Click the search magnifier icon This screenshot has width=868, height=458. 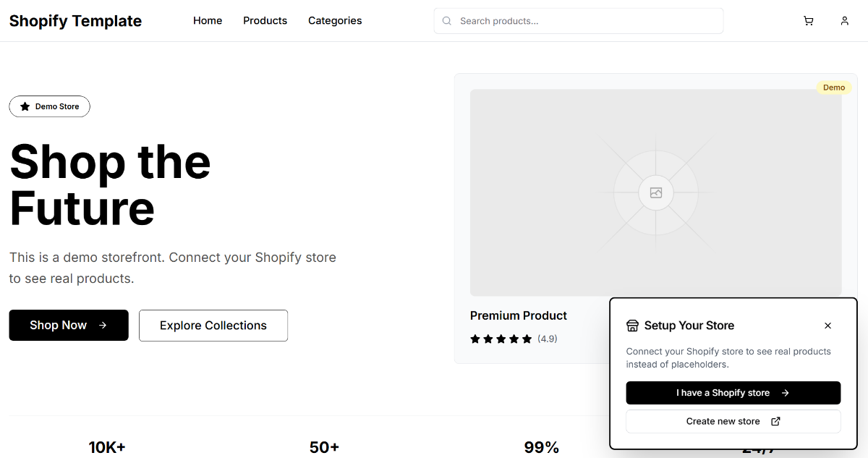pos(446,21)
